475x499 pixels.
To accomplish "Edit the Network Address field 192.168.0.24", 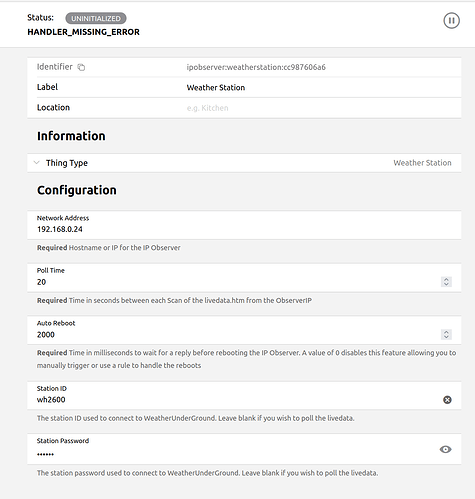I will pyautogui.click(x=244, y=225).
